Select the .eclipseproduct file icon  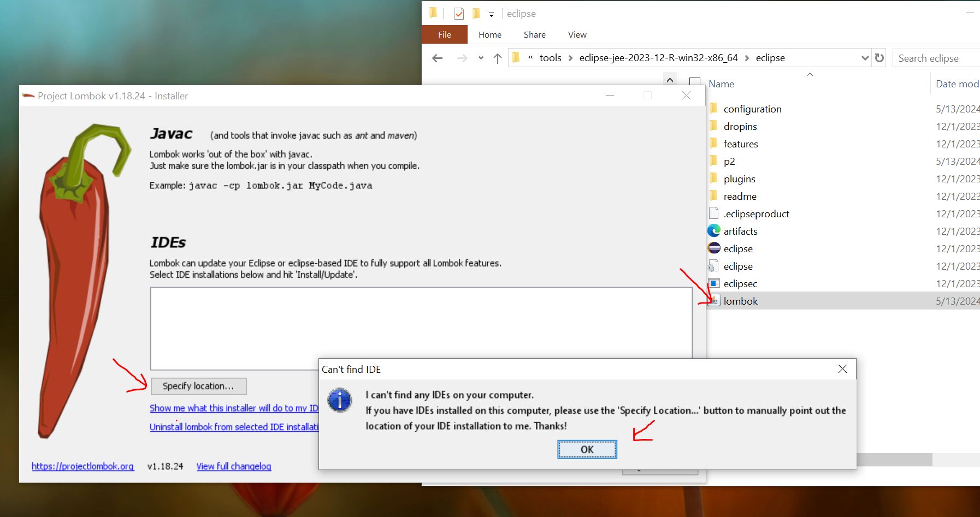(713, 213)
